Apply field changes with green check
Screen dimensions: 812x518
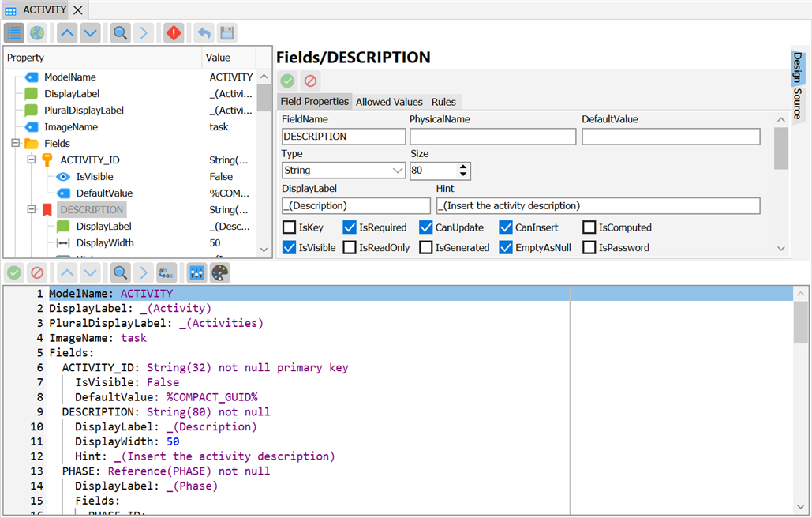click(287, 81)
